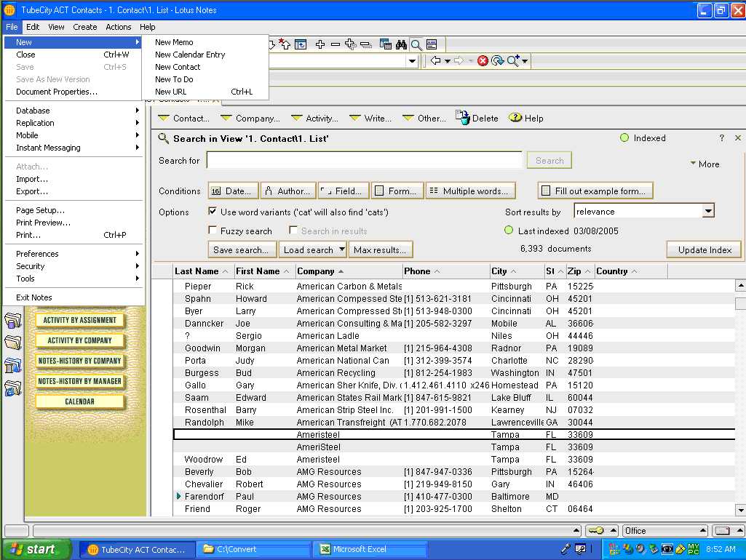Open the Databases folder bookmark icon
The image size is (746, 560).
point(13,321)
